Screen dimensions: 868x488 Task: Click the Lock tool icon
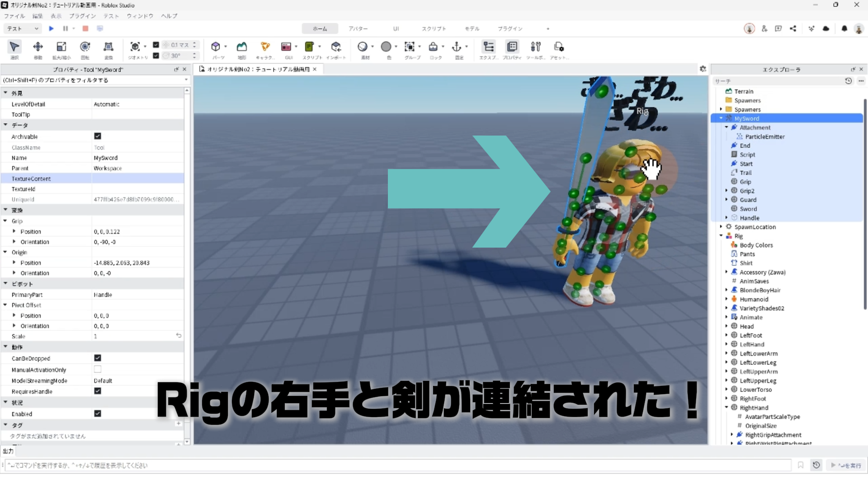click(433, 47)
